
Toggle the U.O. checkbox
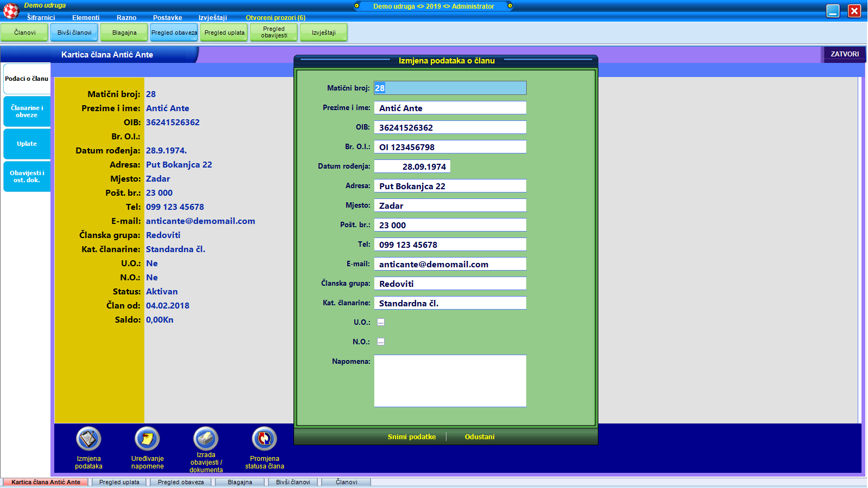point(381,322)
